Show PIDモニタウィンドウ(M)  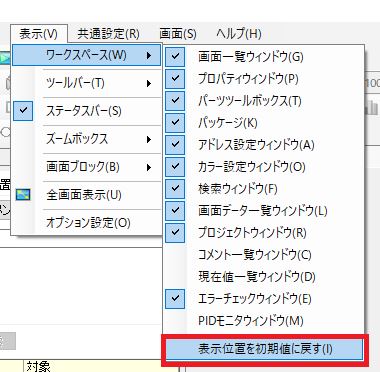[x=263, y=320]
